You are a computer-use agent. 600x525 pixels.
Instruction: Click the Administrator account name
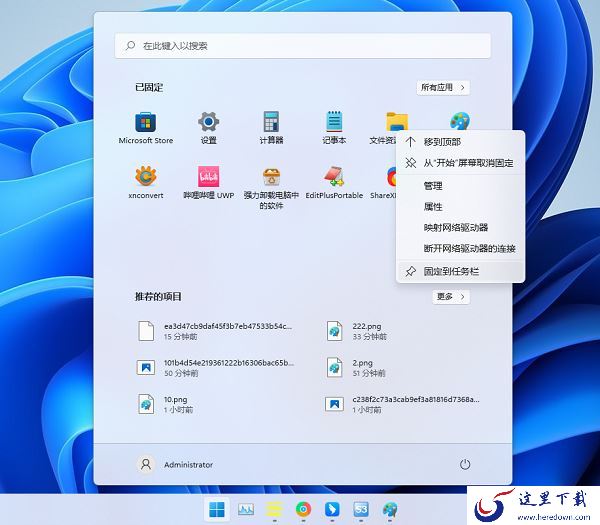[188, 465]
